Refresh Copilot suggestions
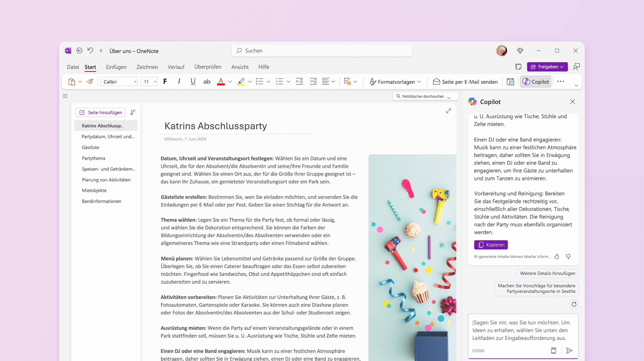Viewport: 644px width, 361px height. tap(574, 304)
